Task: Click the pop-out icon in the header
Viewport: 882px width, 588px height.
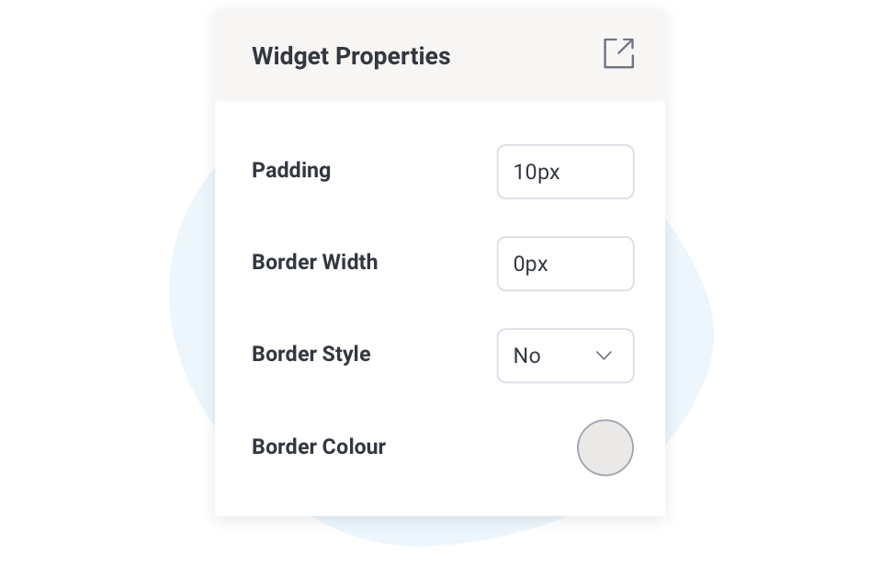Action: (x=618, y=53)
